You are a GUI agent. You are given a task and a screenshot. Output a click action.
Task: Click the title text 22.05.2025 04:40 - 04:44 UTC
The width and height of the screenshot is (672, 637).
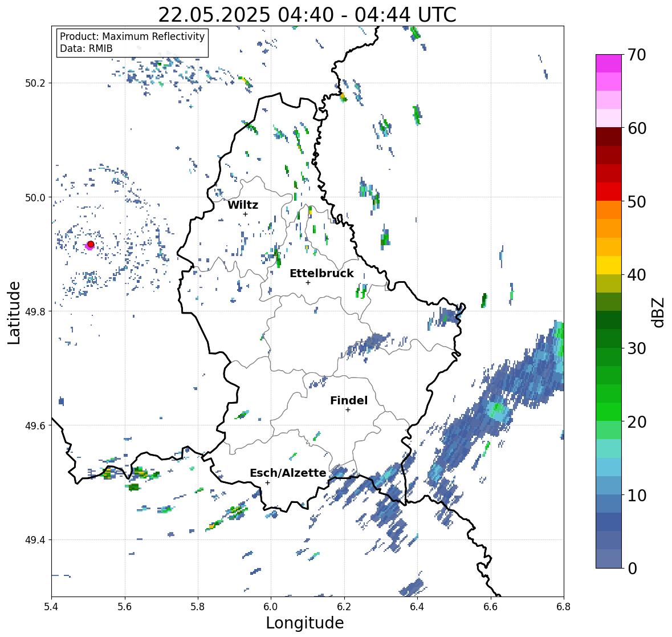[x=307, y=15]
